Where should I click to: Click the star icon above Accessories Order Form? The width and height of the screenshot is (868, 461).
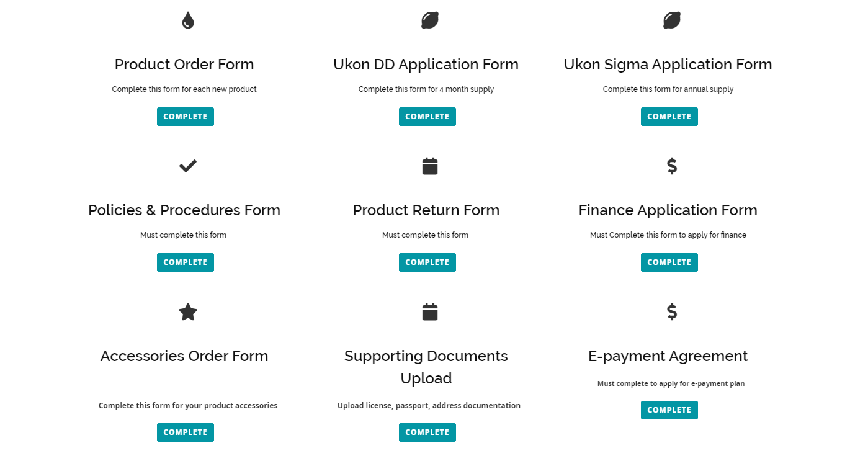tap(187, 312)
